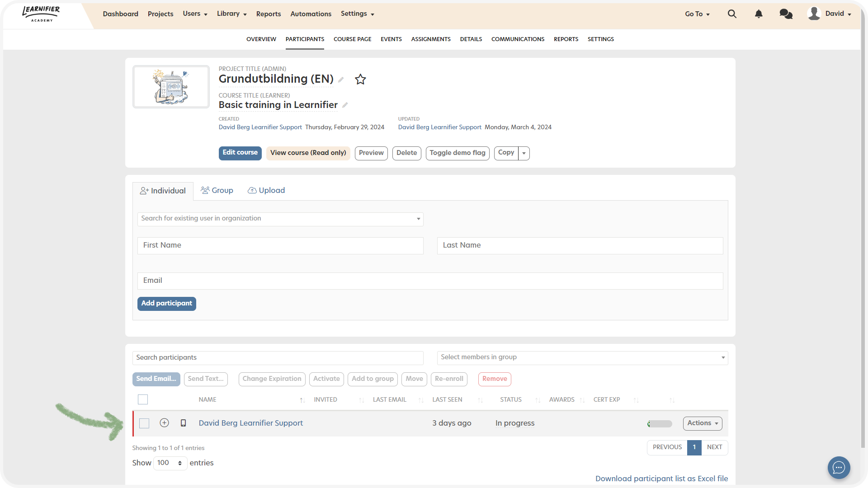
Task: Expand participant row plus icon
Action: [x=164, y=423]
